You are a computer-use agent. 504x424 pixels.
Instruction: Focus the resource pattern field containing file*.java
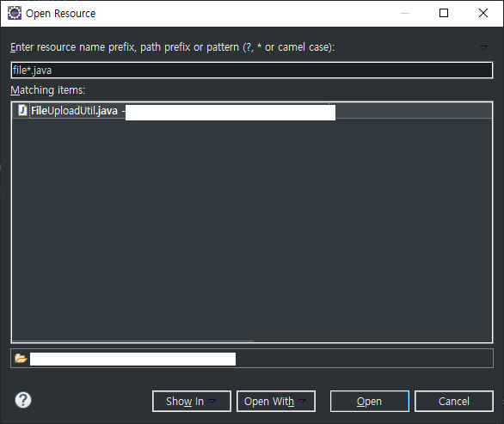(x=252, y=70)
